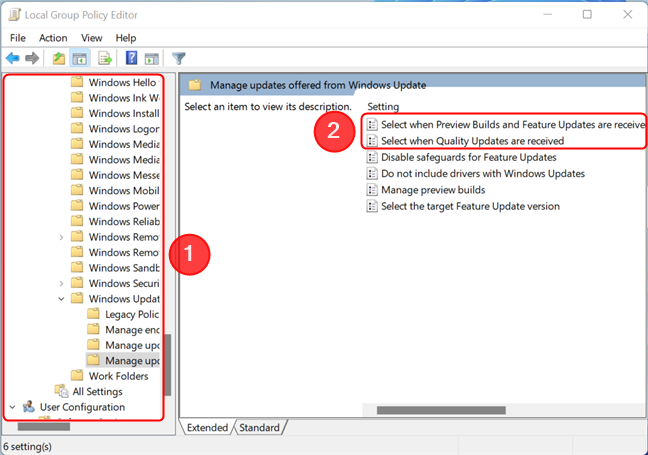
Task: Click policy icon beside Select when Quality Updates
Action: (x=372, y=141)
